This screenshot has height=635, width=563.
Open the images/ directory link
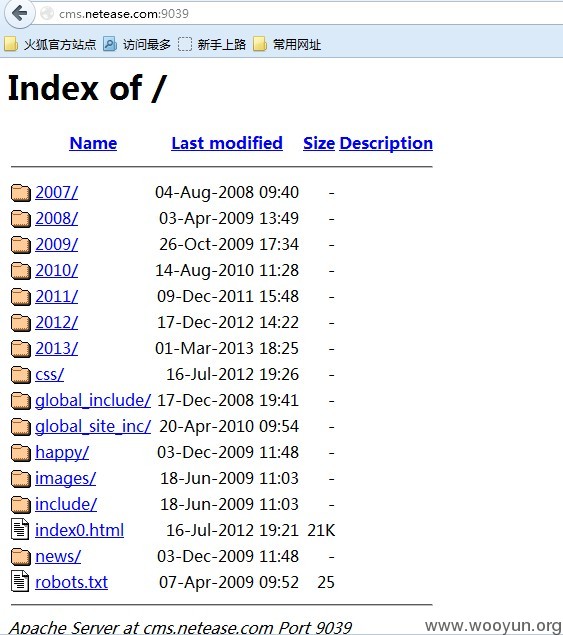tap(66, 479)
